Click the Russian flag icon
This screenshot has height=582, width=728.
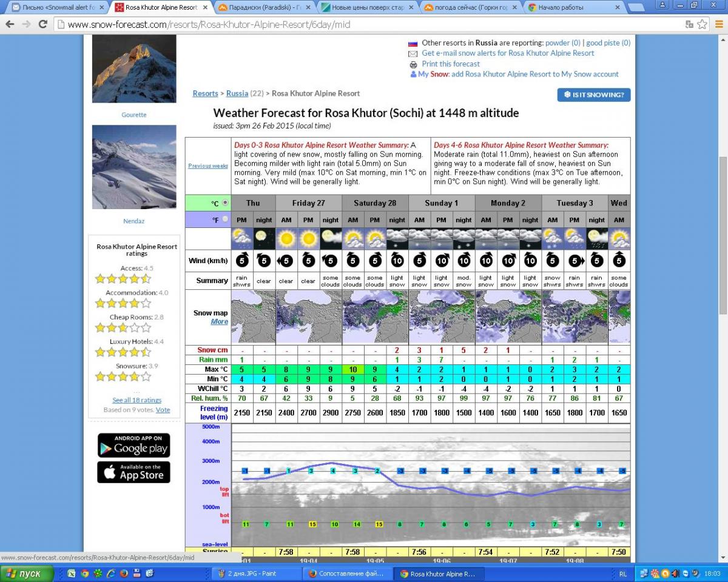point(413,43)
